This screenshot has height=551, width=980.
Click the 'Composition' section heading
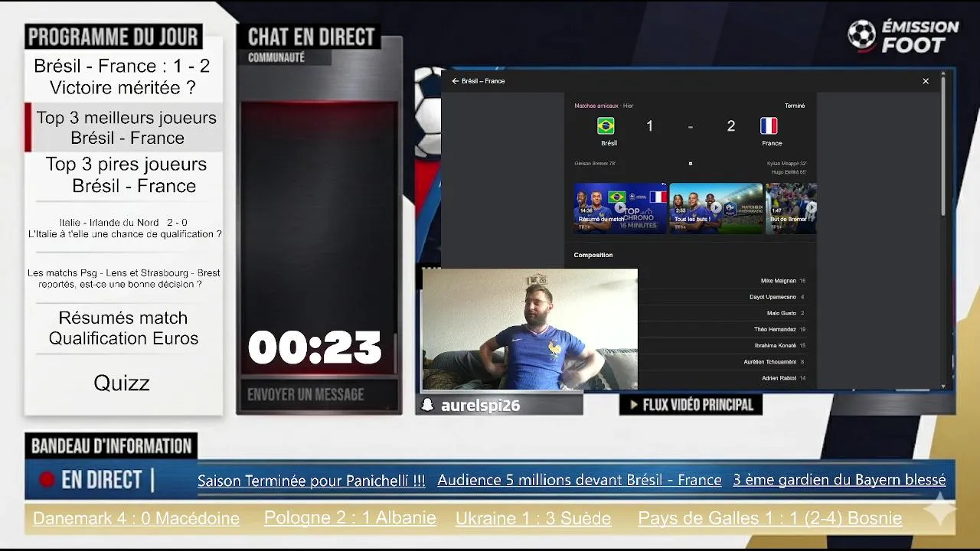click(x=593, y=255)
